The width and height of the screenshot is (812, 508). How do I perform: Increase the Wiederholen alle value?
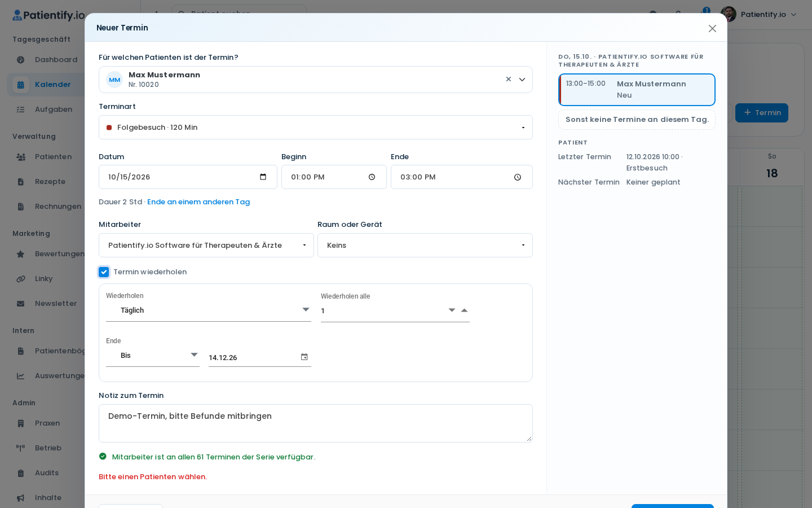pyautogui.click(x=465, y=310)
